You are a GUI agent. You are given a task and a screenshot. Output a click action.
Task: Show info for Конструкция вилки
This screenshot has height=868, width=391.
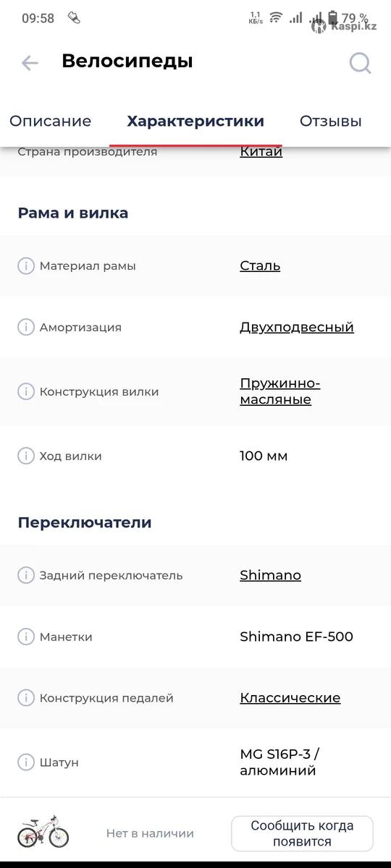[26, 391]
